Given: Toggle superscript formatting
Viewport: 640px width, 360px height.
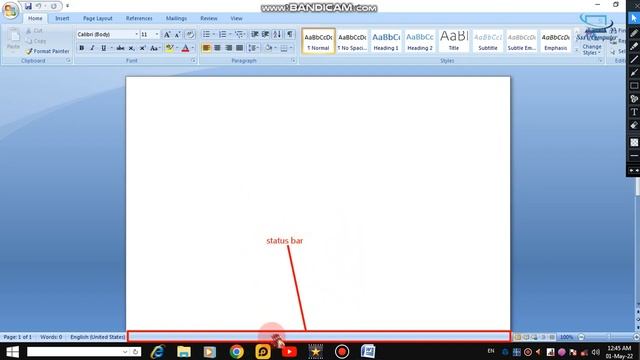Looking at the screenshot, I should (142, 48).
